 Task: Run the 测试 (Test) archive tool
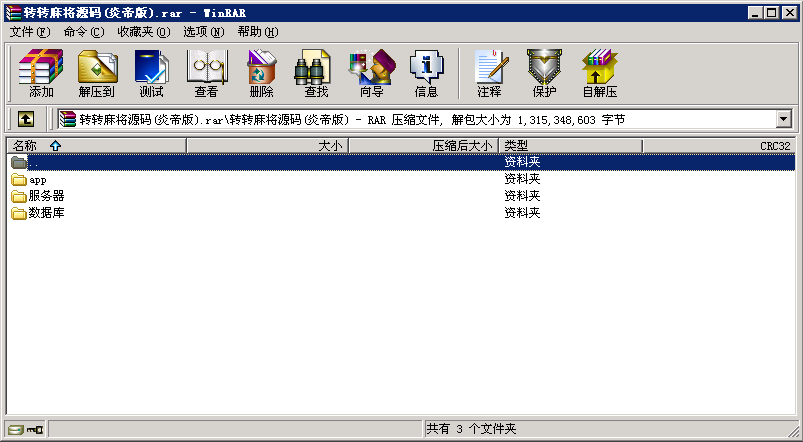click(x=151, y=72)
